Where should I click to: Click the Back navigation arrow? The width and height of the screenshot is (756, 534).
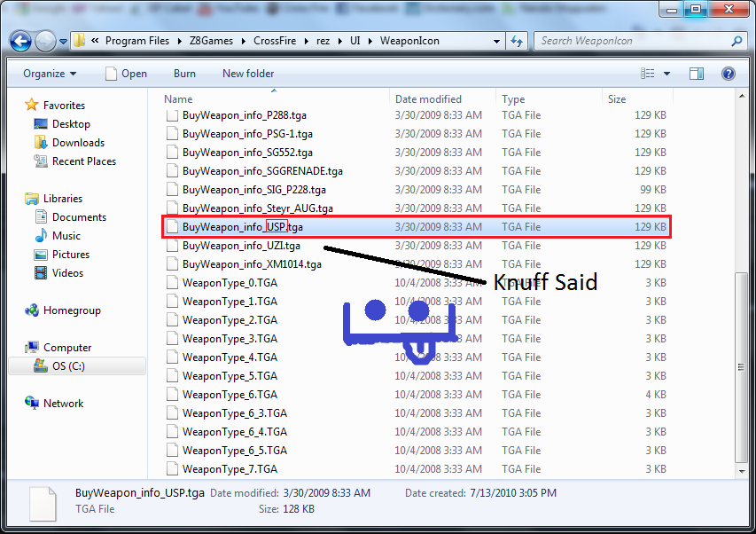21,41
